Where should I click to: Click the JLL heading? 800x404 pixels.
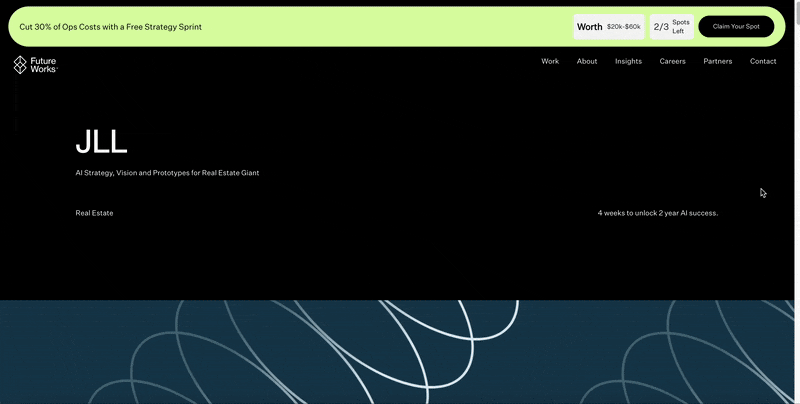pos(101,142)
